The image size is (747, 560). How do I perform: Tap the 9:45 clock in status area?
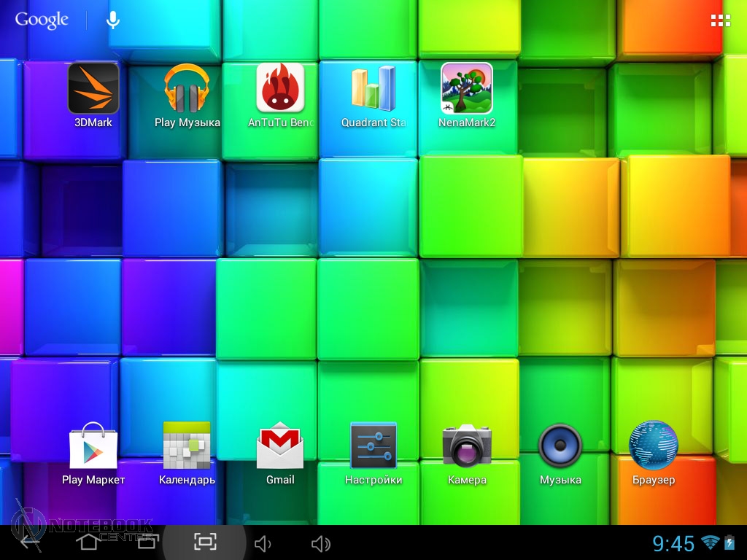pos(673,543)
